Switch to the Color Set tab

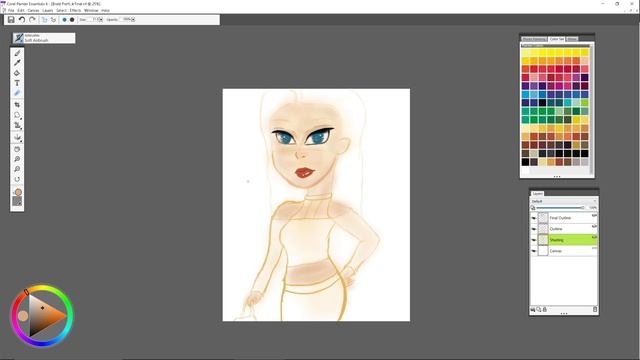point(556,39)
